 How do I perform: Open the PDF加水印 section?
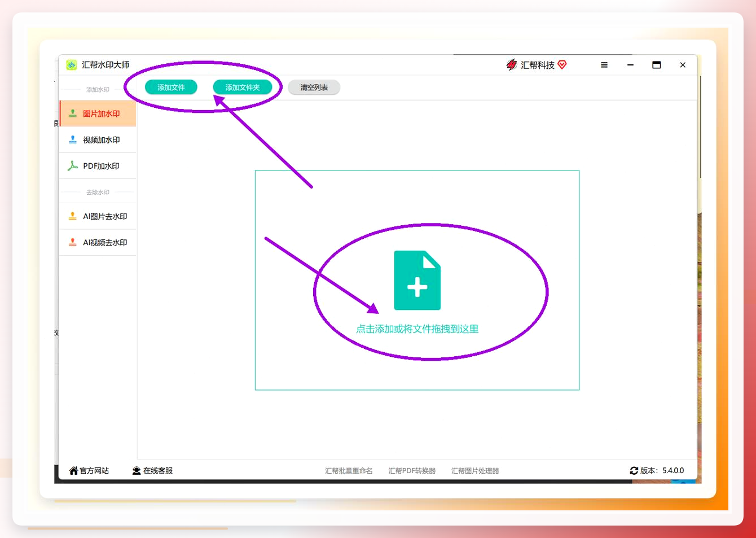pyautogui.click(x=98, y=166)
